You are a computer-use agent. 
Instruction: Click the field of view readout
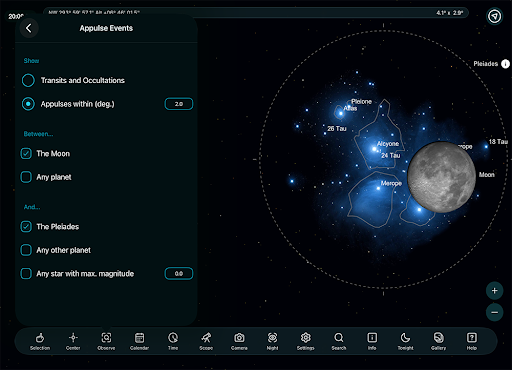pyautogui.click(x=450, y=13)
